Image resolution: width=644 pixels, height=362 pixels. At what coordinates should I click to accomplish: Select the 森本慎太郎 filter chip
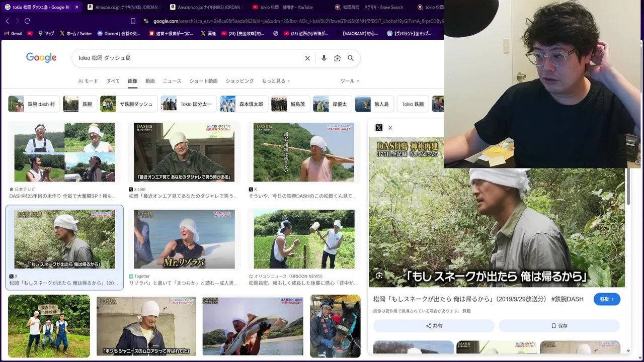tap(244, 104)
